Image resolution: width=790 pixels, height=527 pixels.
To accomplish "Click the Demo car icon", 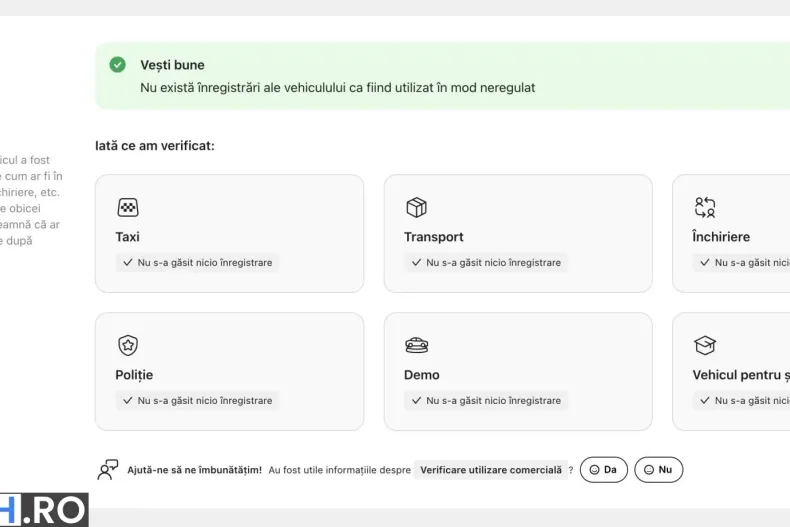I will tap(416, 345).
